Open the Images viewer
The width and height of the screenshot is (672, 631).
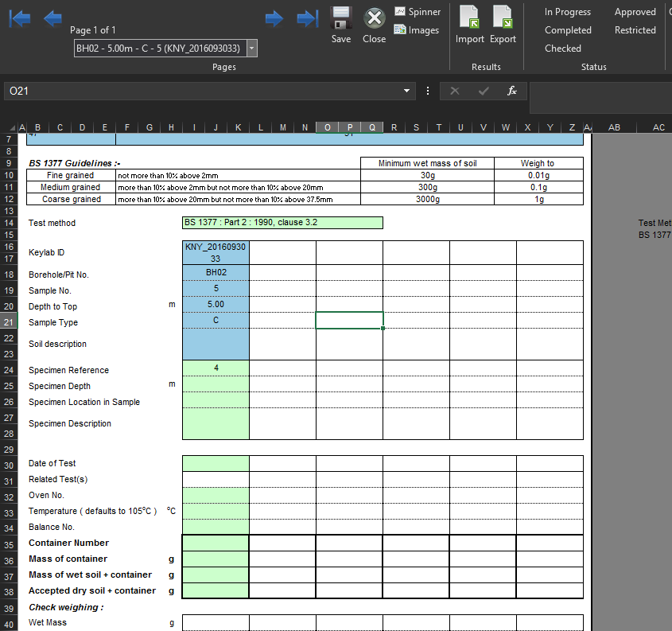coord(416,32)
